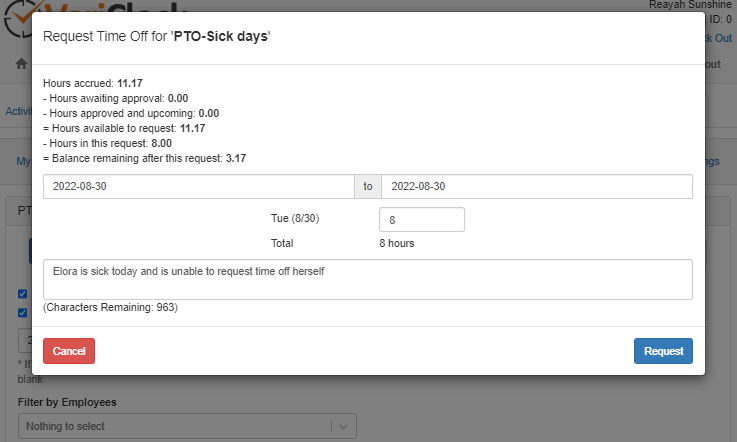This screenshot has width=737, height=442.
Task: Select the 'Hours accrued: 11.17' text
Action: [93, 83]
